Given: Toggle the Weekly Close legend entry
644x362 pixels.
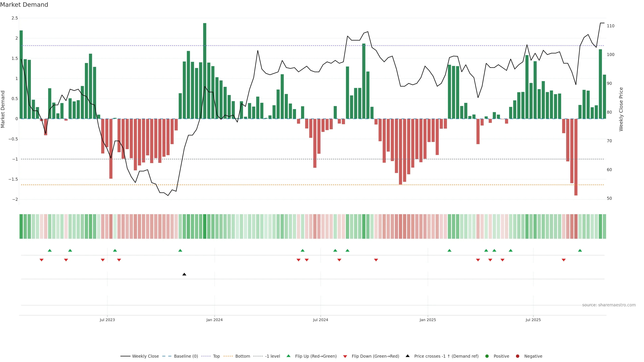Looking at the screenshot, I should pyautogui.click(x=145, y=356).
